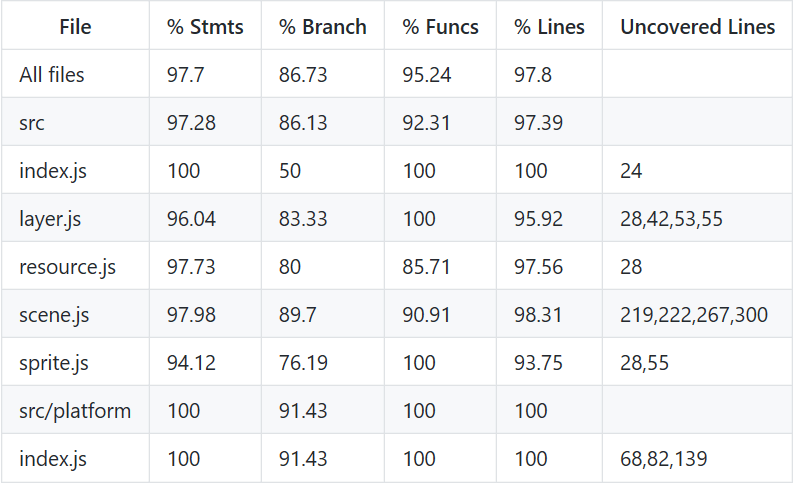Select the src folder row
Screen dimensions: 796x486
(x=397, y=122)
